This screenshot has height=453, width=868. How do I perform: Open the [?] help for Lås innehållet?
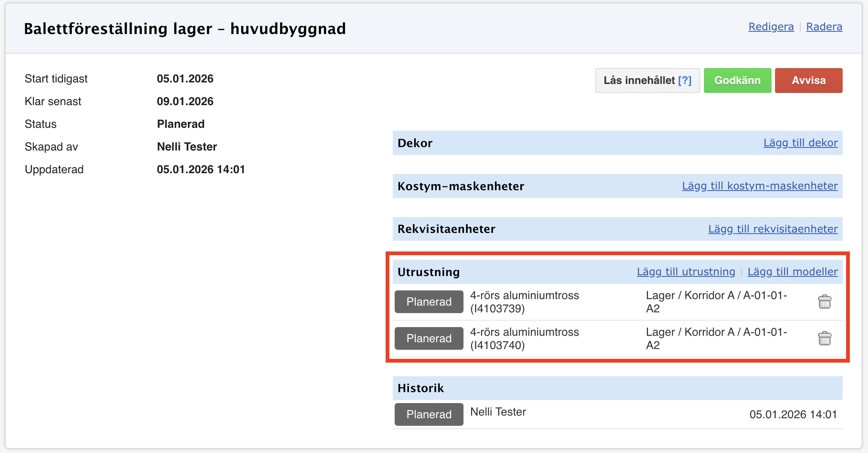pos(685,81)
